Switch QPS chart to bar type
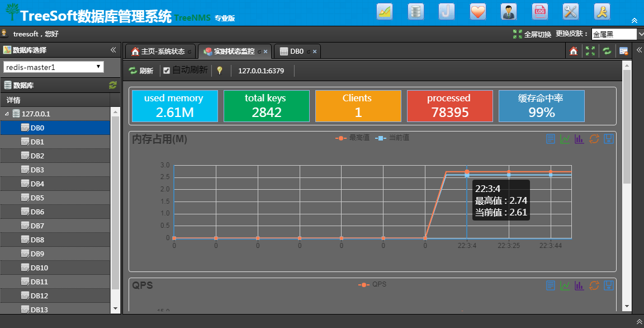This screenshot has height=328, width=644. pyautogui.click(x=579, y=285)
